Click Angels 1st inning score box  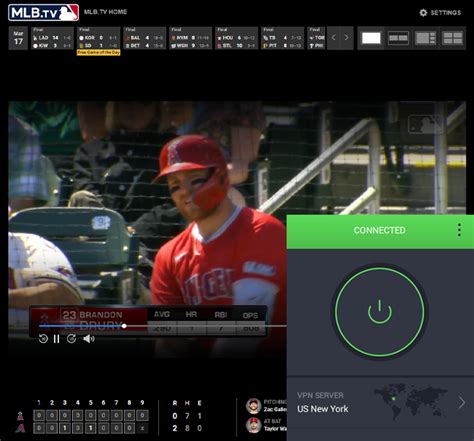pyautogui.click(x=39, y=416)
